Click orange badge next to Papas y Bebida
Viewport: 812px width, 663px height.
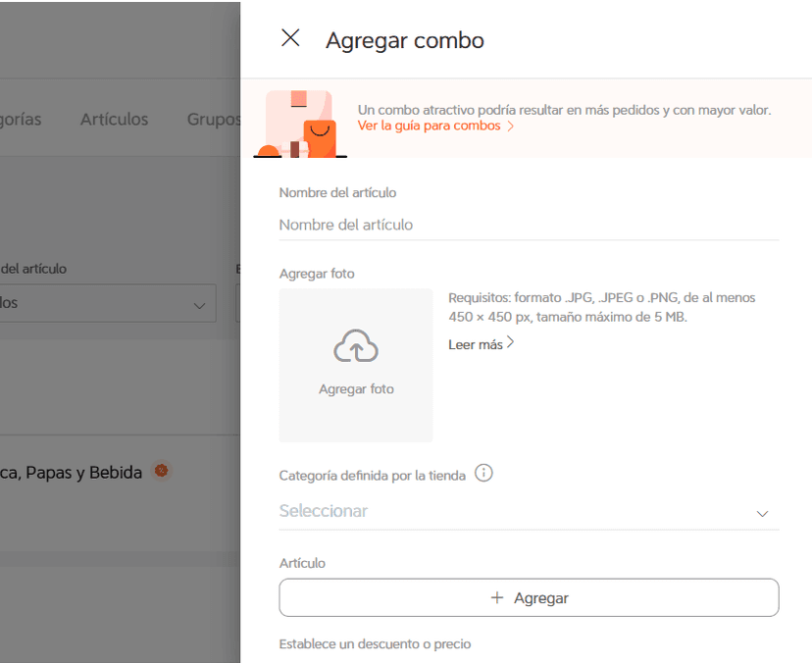point(162,472)
